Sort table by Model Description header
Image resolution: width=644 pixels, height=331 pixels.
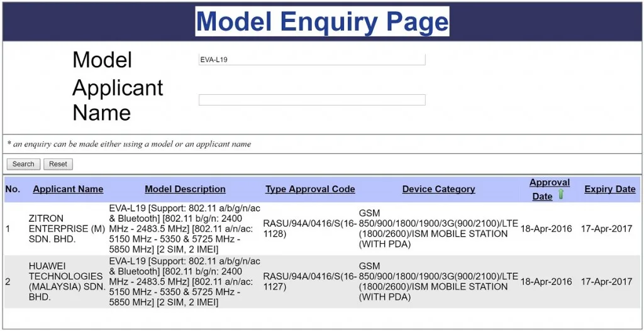coord(186,189)
